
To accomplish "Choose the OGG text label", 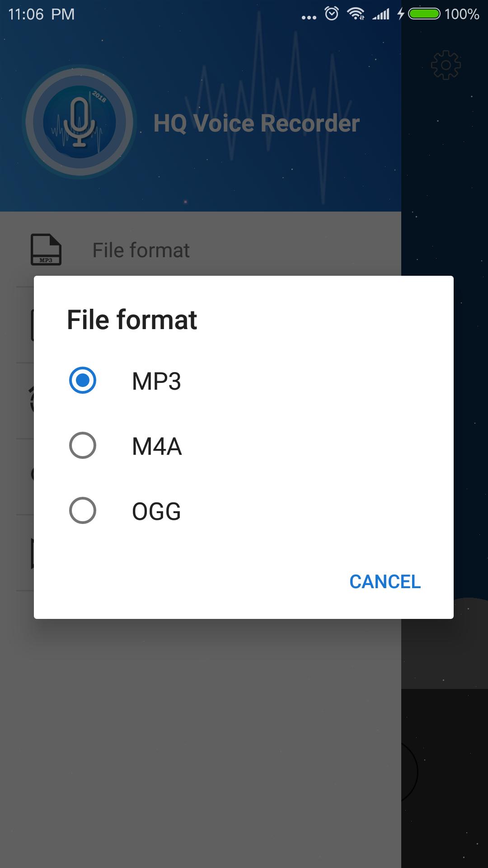I will tap(156, 511).
